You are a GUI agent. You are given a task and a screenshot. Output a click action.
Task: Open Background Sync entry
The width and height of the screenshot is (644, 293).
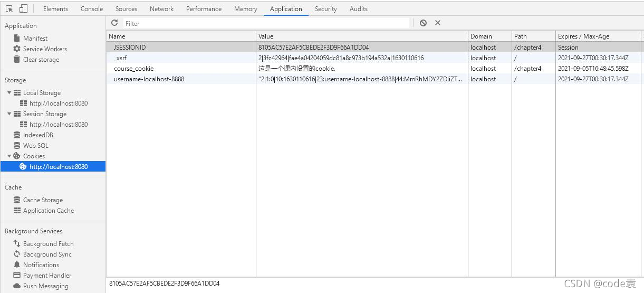point(47,254)
